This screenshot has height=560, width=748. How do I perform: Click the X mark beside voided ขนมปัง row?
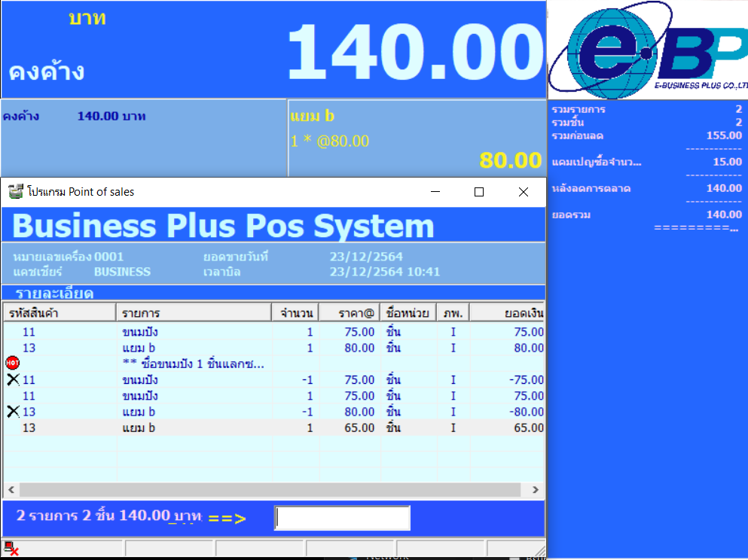[x=13, y=379]
